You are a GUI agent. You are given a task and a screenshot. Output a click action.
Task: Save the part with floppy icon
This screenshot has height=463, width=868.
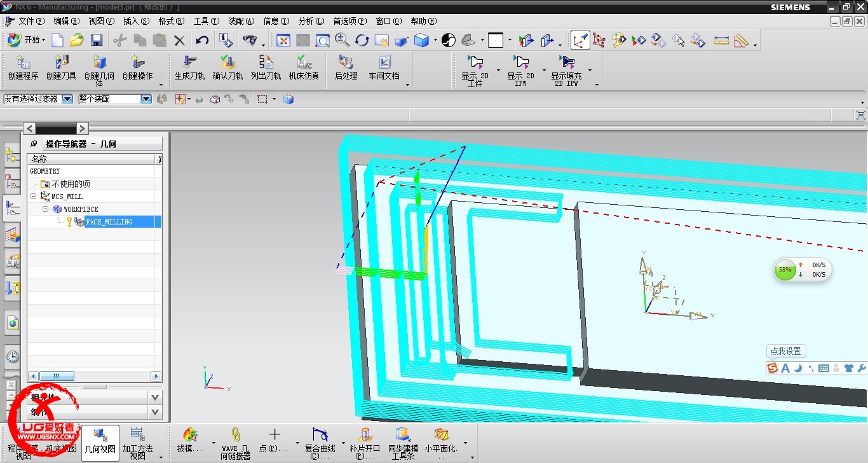click(97, 40)
